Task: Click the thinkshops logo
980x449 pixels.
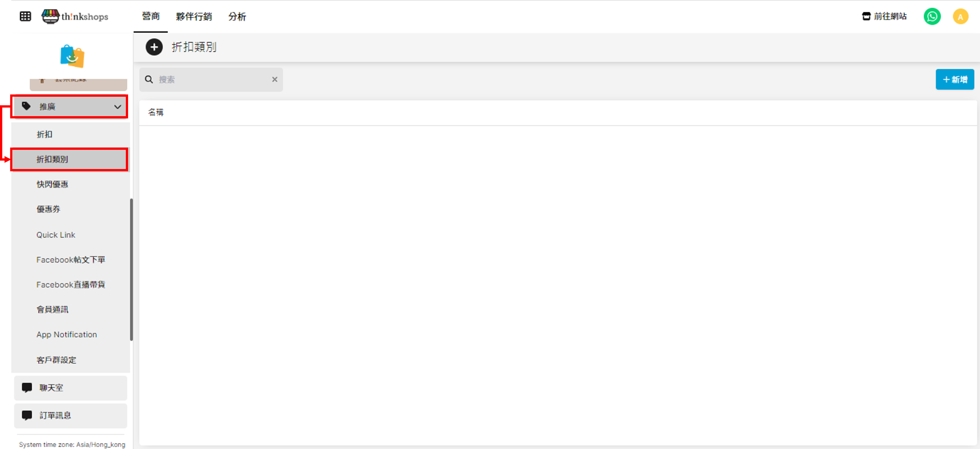Action: point(75,16)
